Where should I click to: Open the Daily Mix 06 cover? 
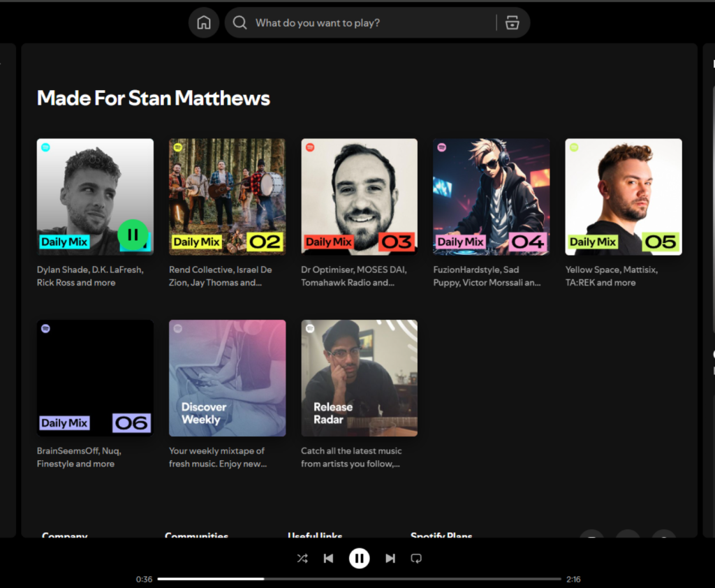(x=95, y=378)
